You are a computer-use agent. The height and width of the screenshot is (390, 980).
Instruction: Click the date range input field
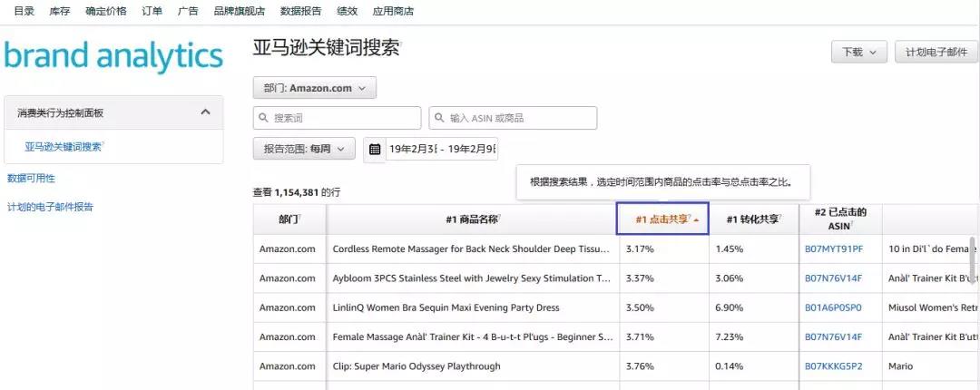(x=443, y=149)
